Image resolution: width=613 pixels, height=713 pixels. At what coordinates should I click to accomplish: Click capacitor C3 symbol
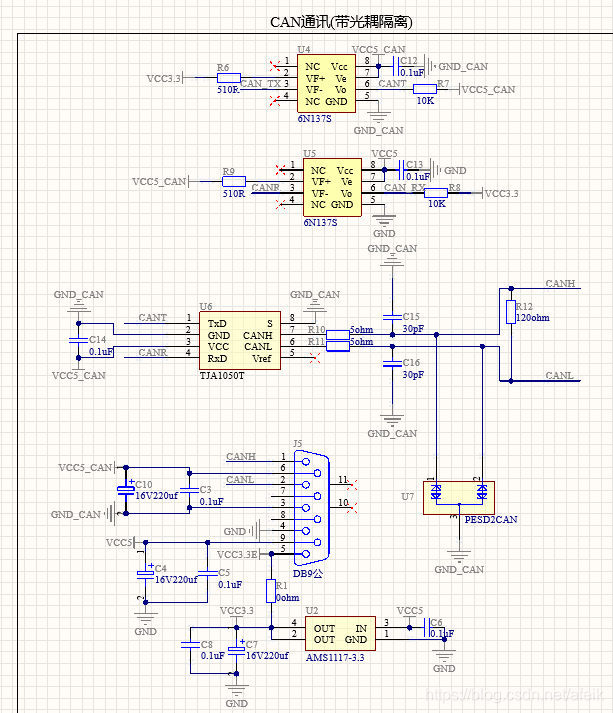pos(189,490)
